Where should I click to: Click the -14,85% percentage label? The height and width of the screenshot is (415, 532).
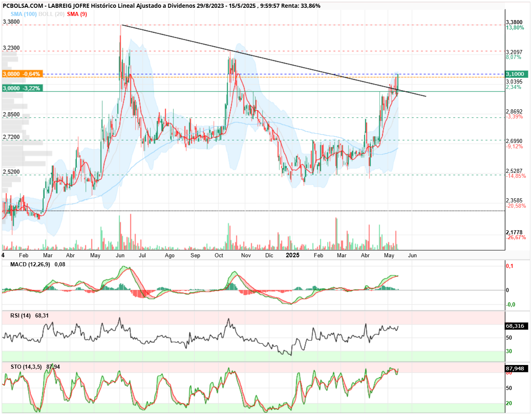[x=516, y=176]
